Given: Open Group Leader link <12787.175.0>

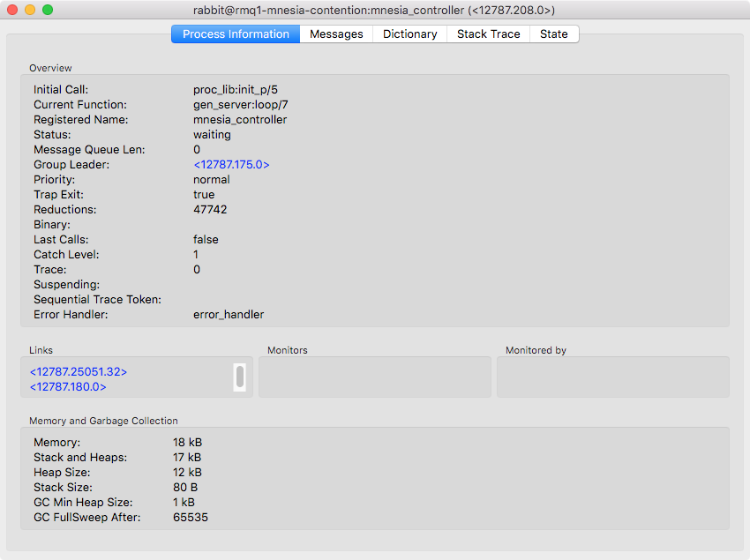Looking at the screenshot, I should 231,165.
